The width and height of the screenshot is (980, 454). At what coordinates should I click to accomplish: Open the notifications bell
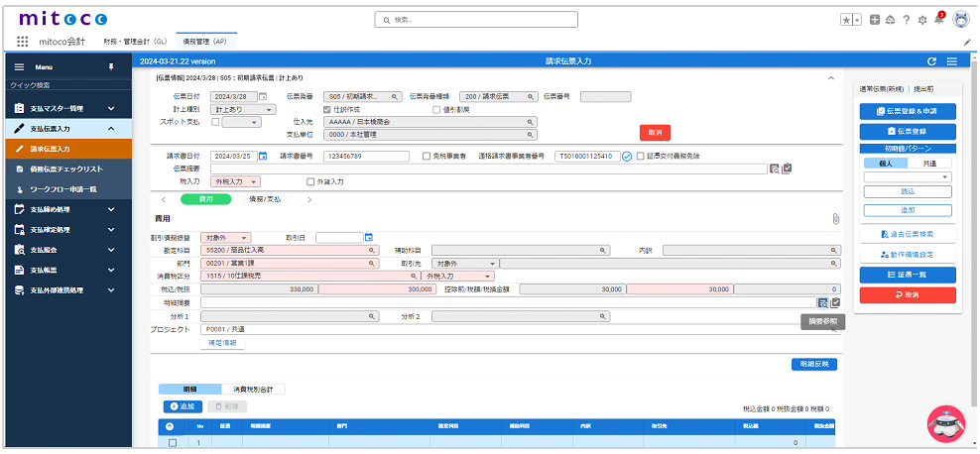coord(938,20)
